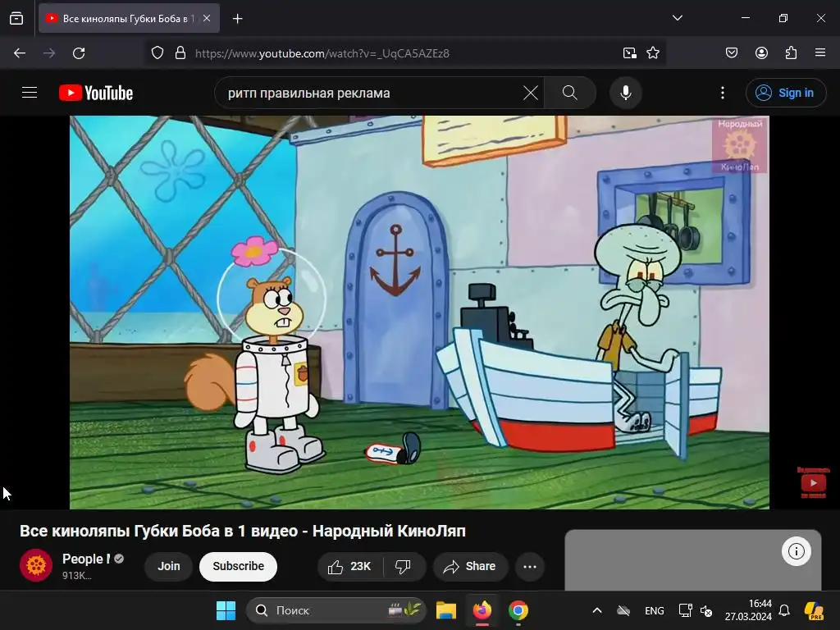
Task: Go back to previous page
Action: click(x=20, y=53)
